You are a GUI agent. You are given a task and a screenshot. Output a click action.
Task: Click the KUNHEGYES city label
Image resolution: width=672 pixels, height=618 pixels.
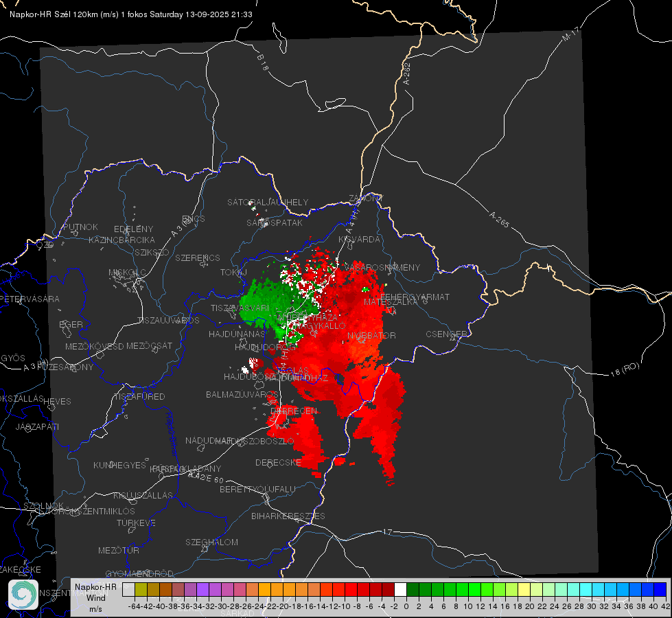(119, 466)
